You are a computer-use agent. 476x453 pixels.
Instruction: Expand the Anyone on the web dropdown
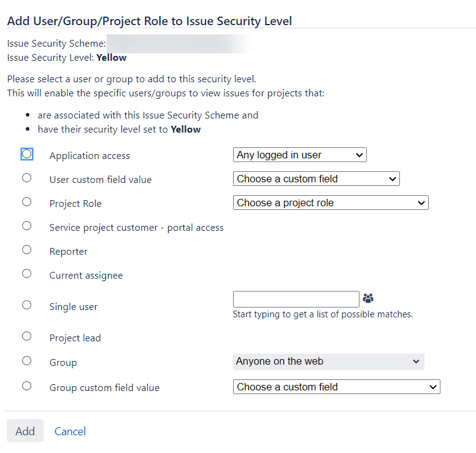pyautogui.click(x=328, y=362)
